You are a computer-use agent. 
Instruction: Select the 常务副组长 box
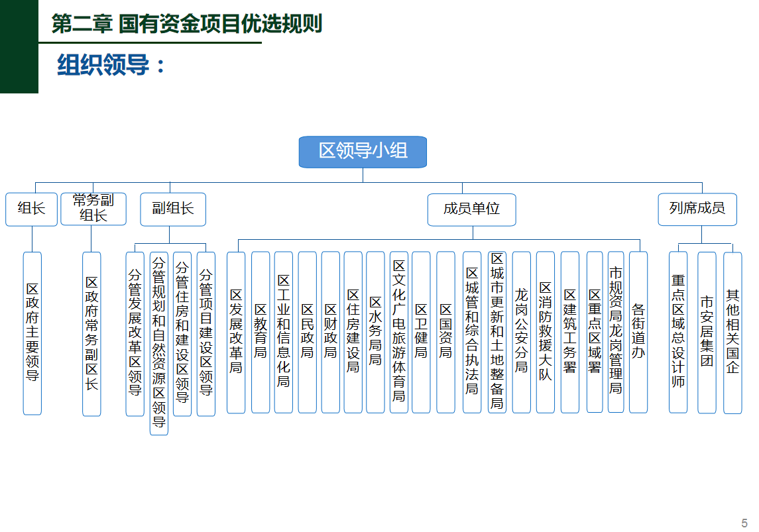click(x=93, y=209)
